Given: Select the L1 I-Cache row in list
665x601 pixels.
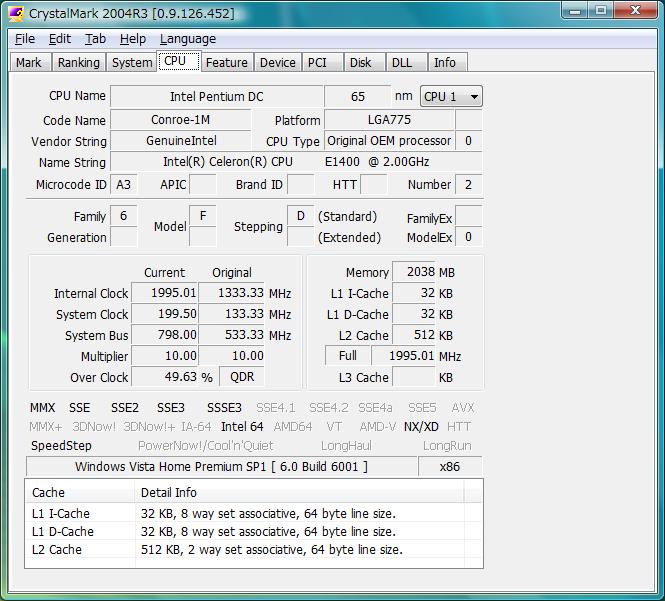Looking at the screenshot, I should [254, 513].
